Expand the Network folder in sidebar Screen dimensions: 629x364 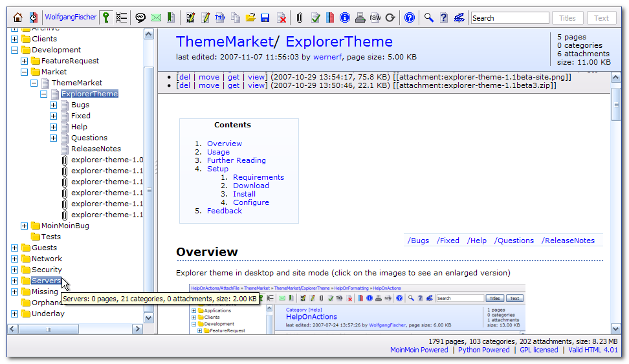tap(15, 259)
